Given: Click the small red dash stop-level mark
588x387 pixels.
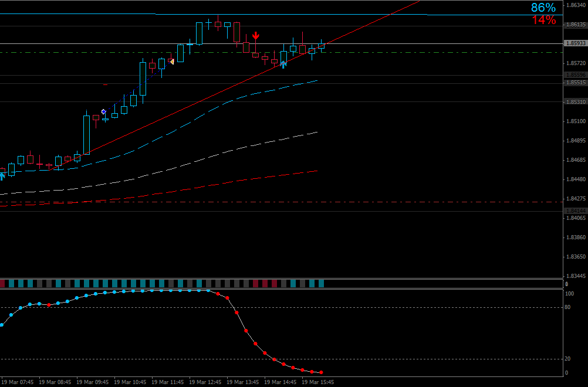Looking at the screenshot, I should [106, 85].
